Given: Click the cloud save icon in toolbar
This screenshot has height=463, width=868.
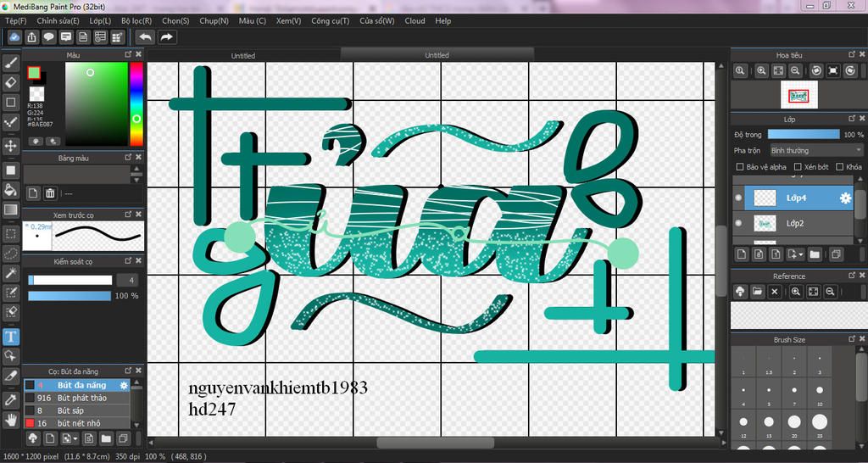Looking at the screenshot, I should 15,37.
